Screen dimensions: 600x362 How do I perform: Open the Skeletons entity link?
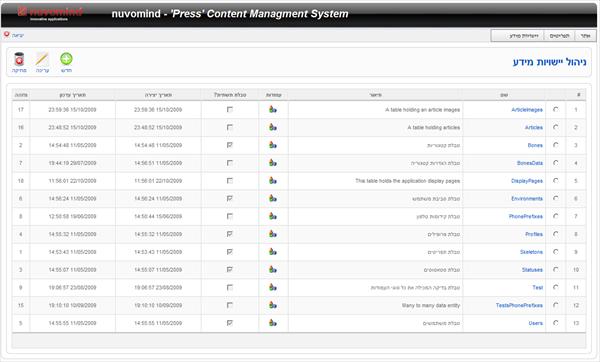[x=532, y=252]
